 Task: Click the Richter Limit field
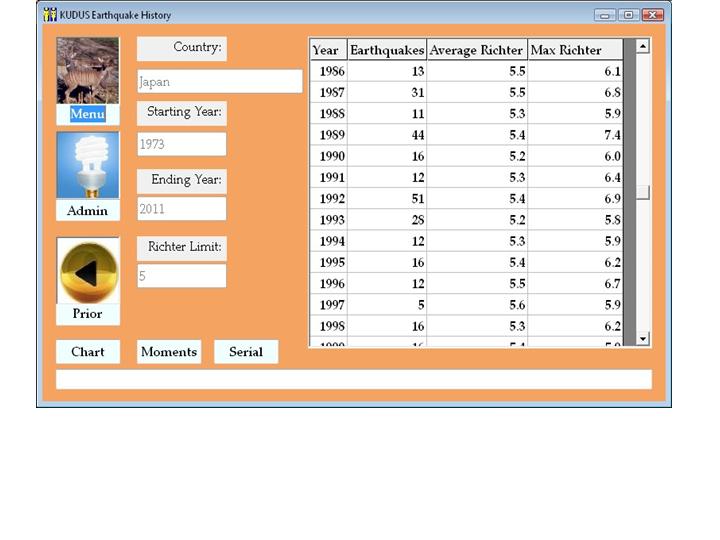[181, 276]
